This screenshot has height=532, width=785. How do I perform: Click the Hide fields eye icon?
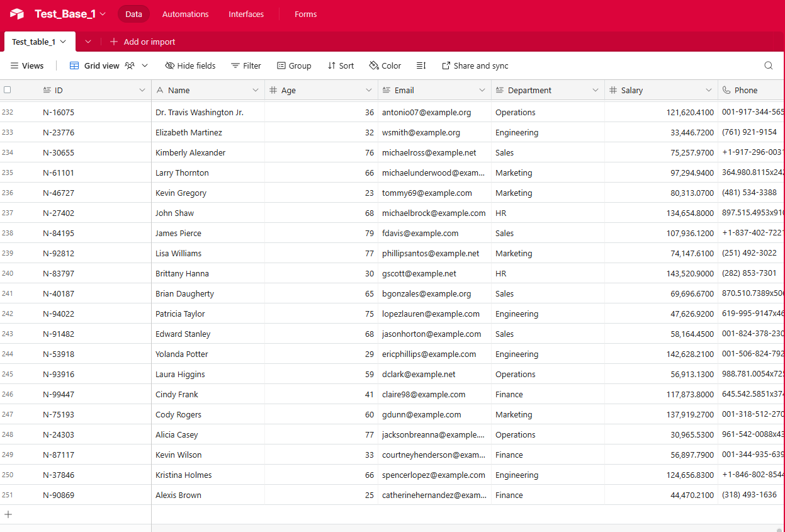[x=170, y=65]
